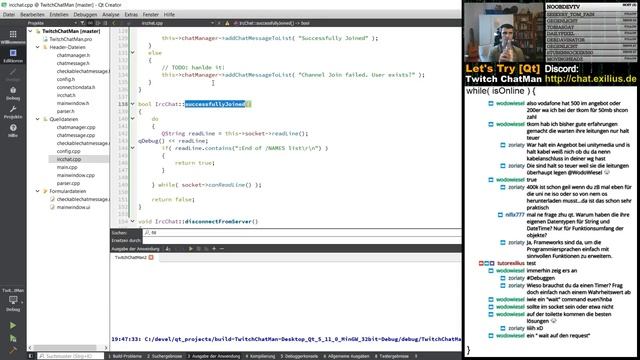The width and height of the screenshot is (640, 360).
Task: Open config.h header file
Action: (x=66, y=79)
